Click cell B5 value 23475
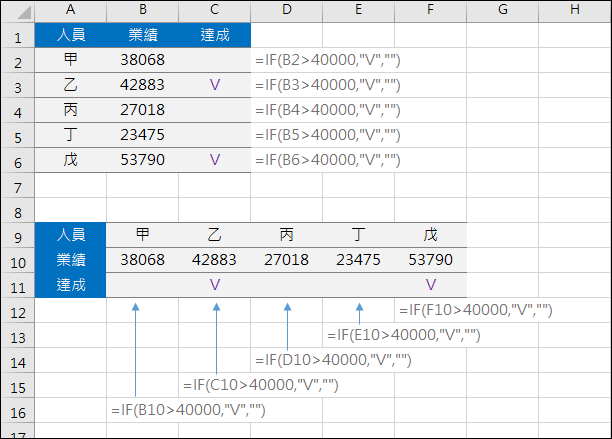The height and width of the screenshot is (439, 612). coord(142,135)
